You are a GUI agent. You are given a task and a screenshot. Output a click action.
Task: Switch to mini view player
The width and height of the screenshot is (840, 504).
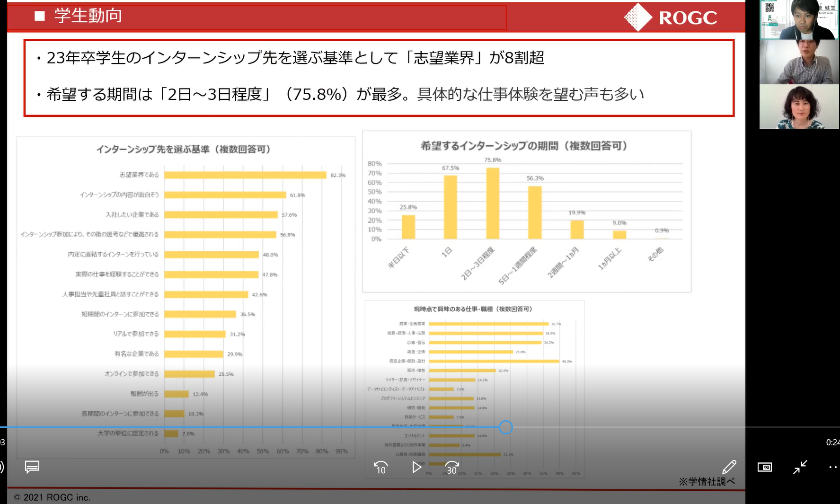[x=765, y=467]
